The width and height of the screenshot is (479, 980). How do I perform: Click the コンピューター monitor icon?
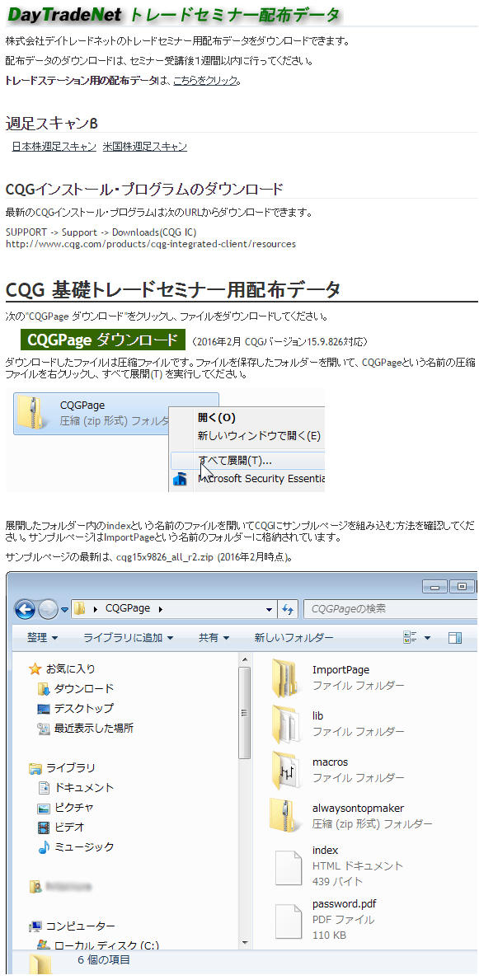pyautogui.click(x=35, y=926)
